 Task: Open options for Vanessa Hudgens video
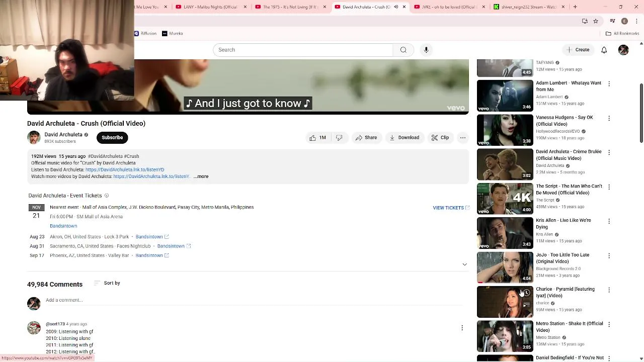[609, 118]
